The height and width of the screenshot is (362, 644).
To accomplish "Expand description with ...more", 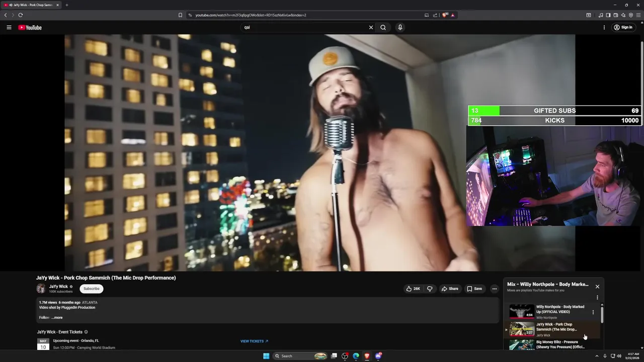I will (x=57, y=318).
